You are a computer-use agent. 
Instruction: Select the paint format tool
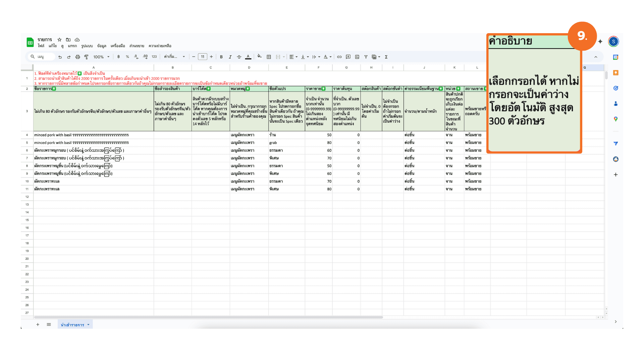(x=86, y=57)
